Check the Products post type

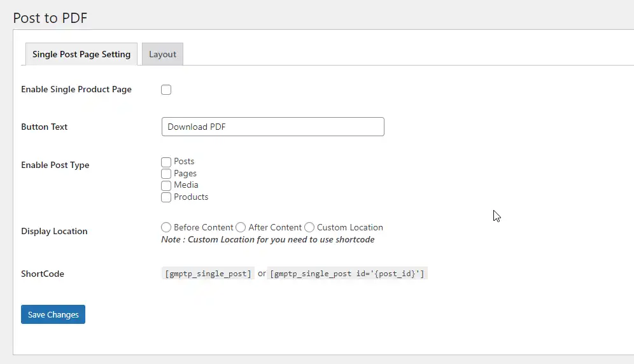[x=166, y=197]
